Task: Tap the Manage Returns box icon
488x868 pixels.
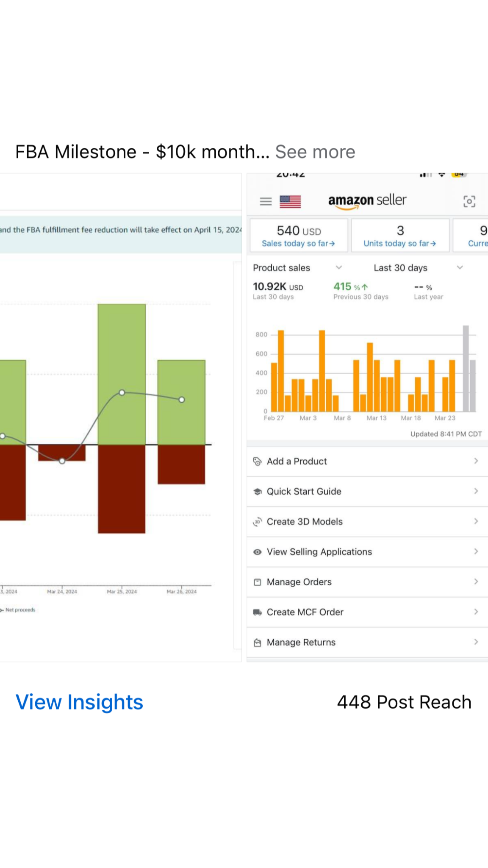Action: coord(257,643)
